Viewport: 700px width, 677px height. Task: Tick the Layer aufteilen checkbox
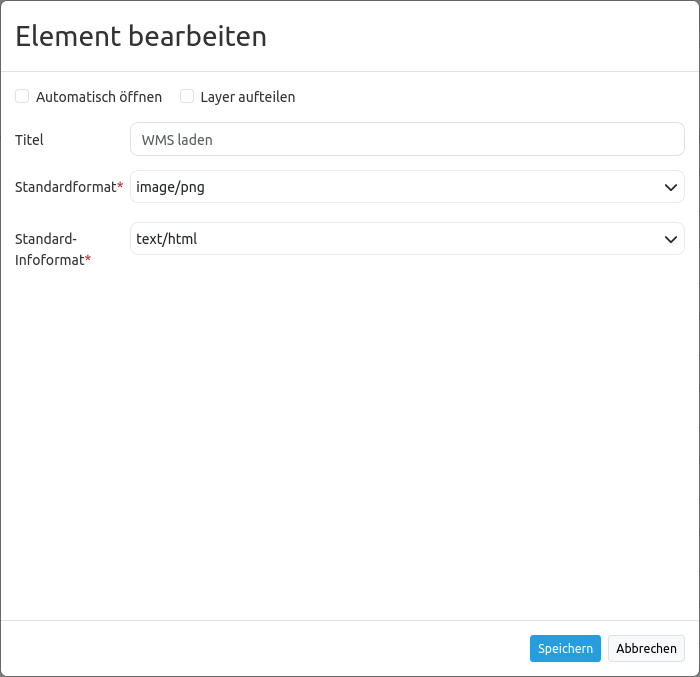click(x=186, y=97)
